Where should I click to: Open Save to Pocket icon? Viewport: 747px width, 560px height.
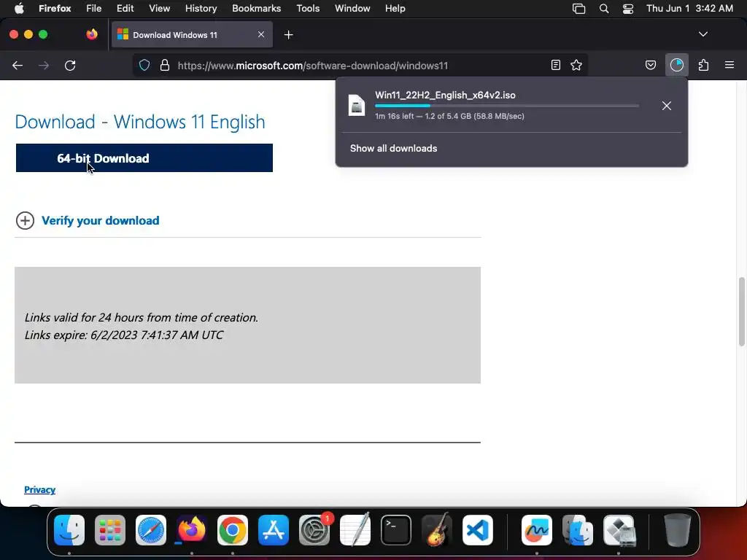coord(650,65)
